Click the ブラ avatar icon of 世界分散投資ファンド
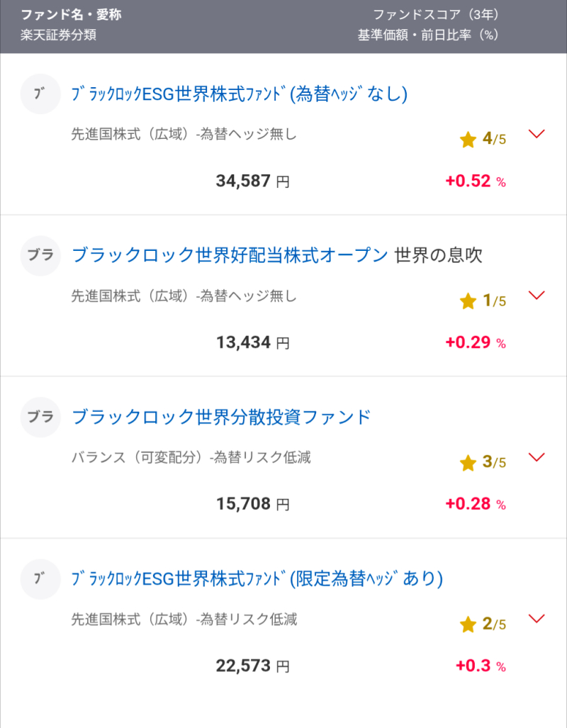Viewport: 567px width, 728px height. (x=40, y=417)
